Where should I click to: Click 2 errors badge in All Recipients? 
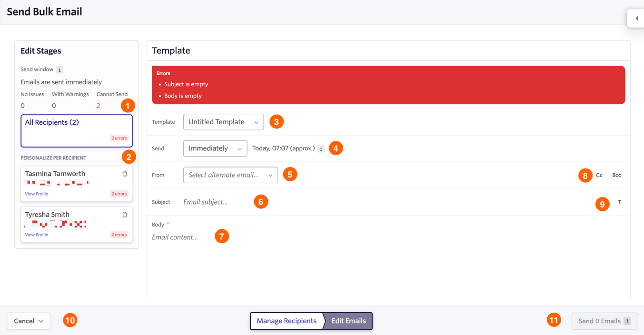pyautogui.click(x=119, y=138)
